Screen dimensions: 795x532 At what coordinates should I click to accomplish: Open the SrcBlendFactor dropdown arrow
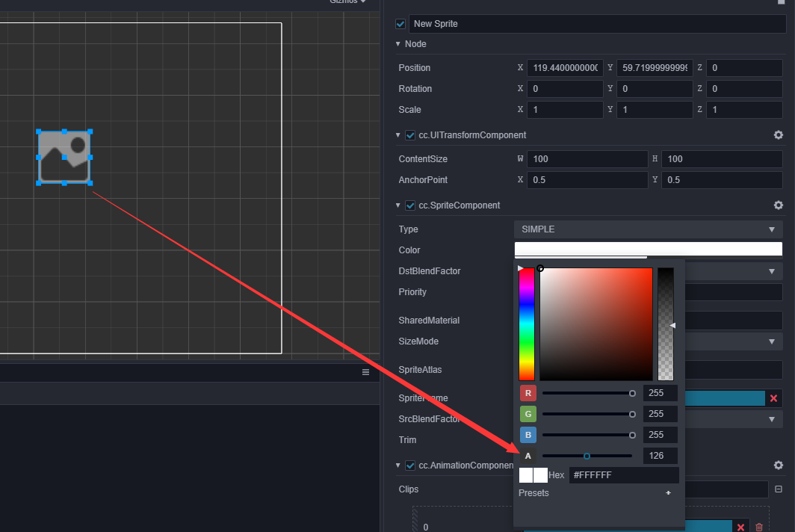coord(772,419)
